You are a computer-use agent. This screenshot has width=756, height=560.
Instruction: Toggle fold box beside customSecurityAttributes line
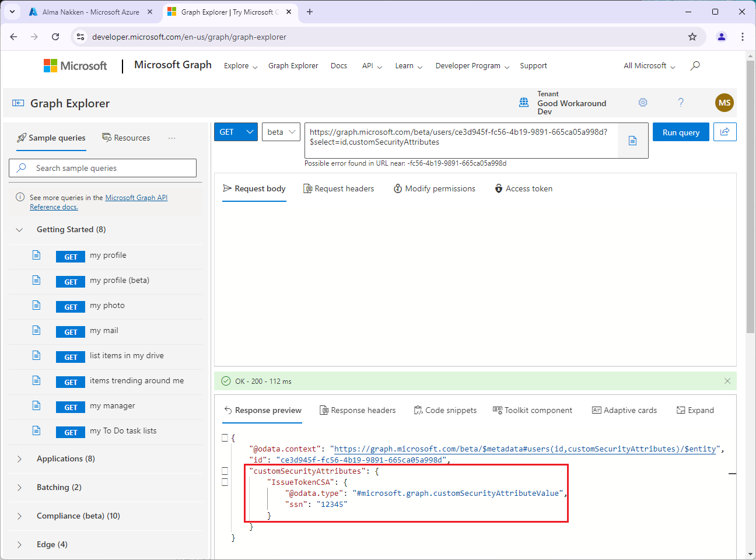225,471
